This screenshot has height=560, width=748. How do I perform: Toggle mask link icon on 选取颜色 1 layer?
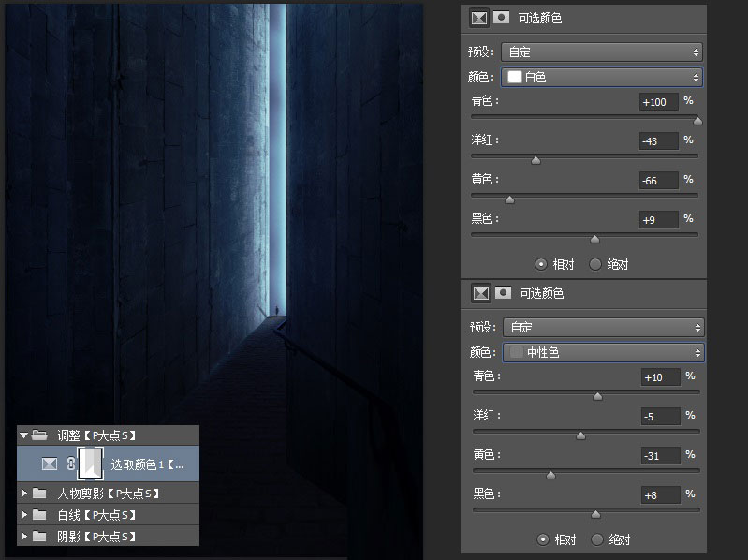click(70, 464)
